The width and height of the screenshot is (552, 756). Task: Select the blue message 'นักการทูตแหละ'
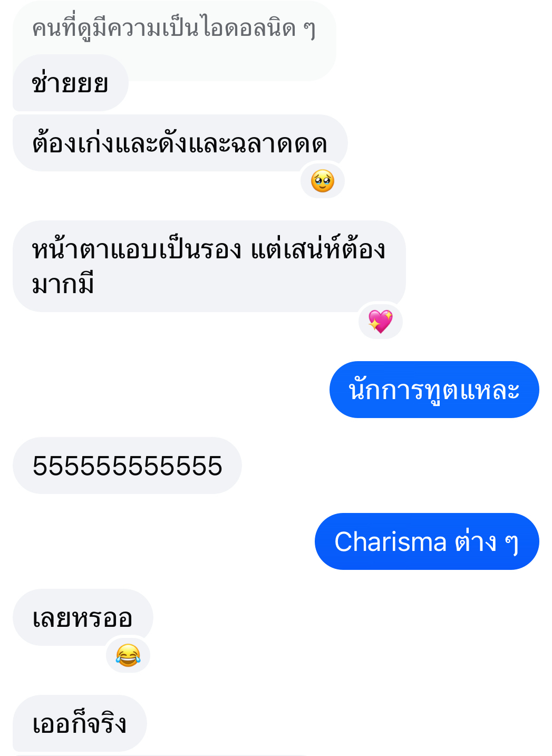(x=434, y=390)
